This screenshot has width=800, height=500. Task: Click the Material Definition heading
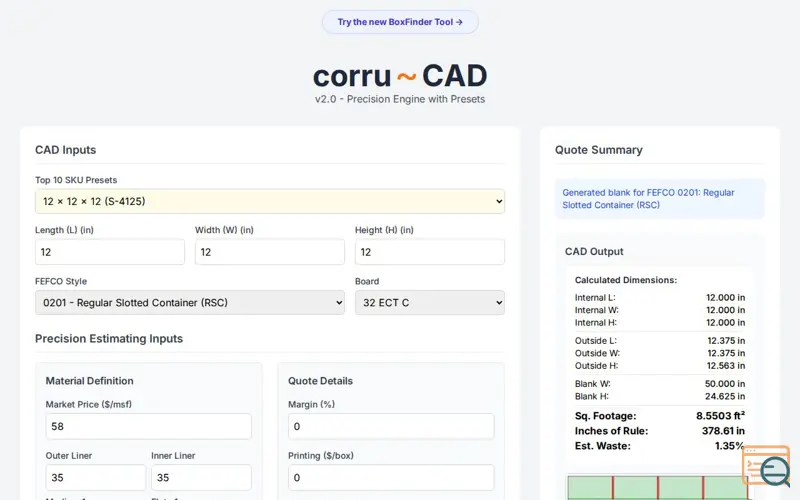(x=89, y=381)
